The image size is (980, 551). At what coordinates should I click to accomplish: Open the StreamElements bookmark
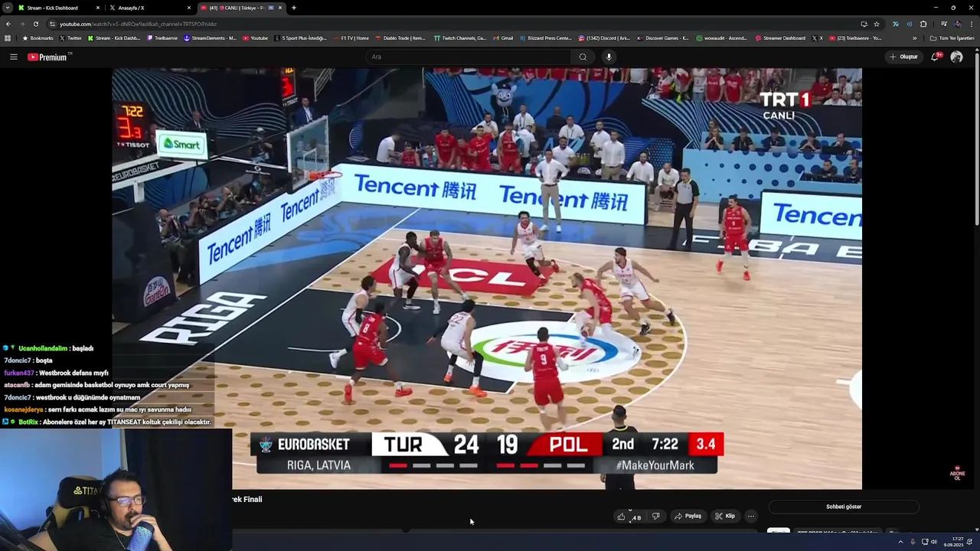(210, 38)
